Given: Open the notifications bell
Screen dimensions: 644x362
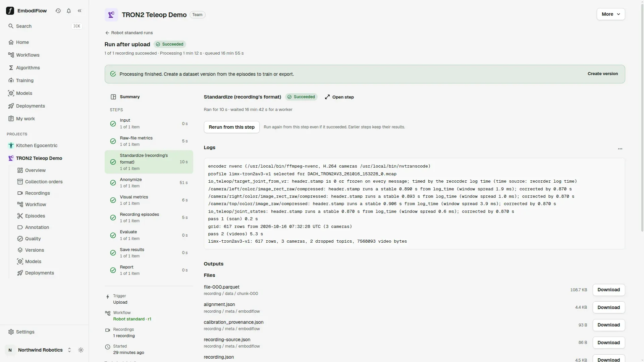Looking at the screenshot, I should click(69, 11).
